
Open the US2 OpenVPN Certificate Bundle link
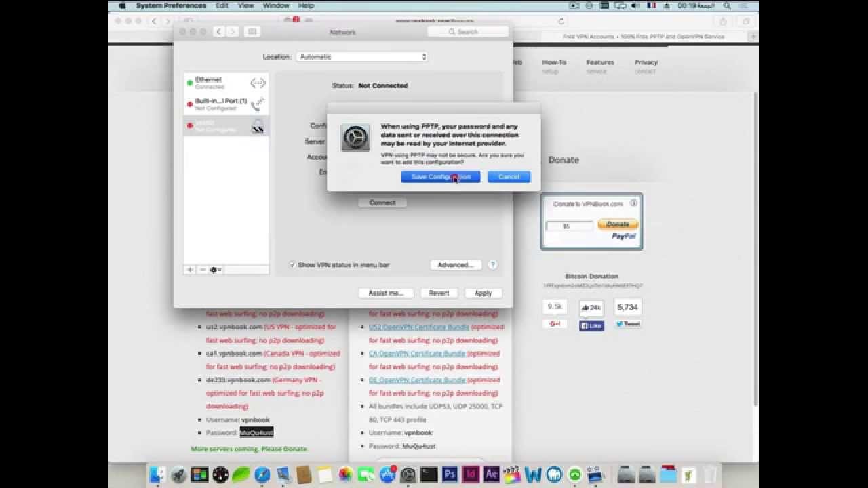coord(419,327)
